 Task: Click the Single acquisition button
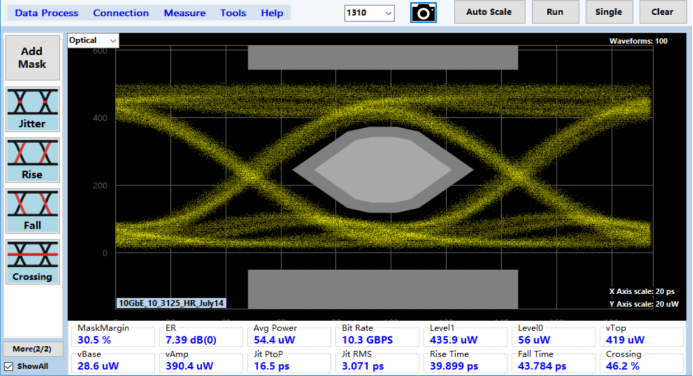(x=609, y=12)
